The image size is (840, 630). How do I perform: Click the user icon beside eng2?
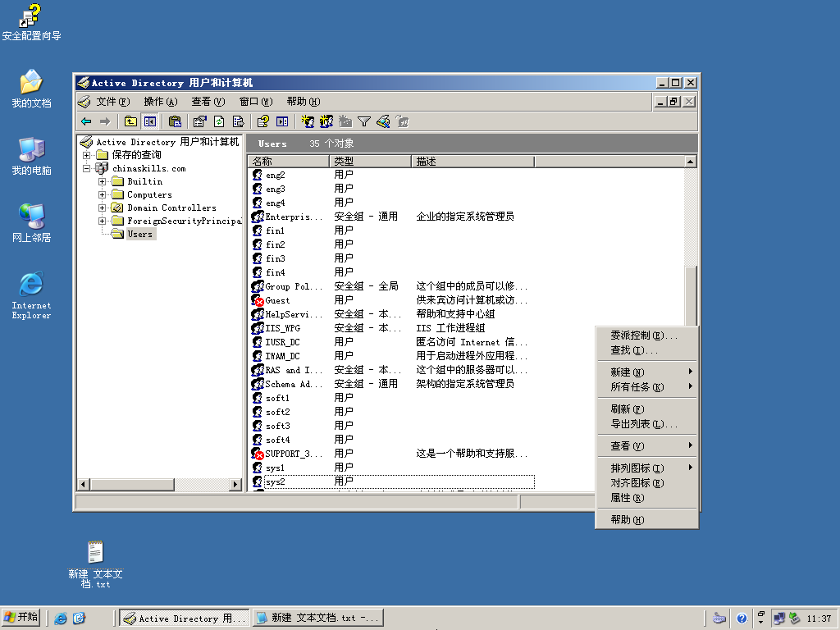coord(257,175)
